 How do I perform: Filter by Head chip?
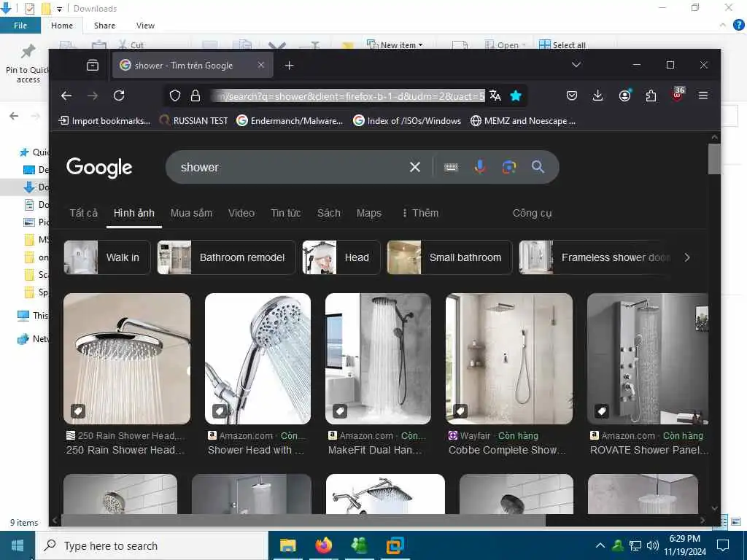pyautogui.click(x=341, y=257)
